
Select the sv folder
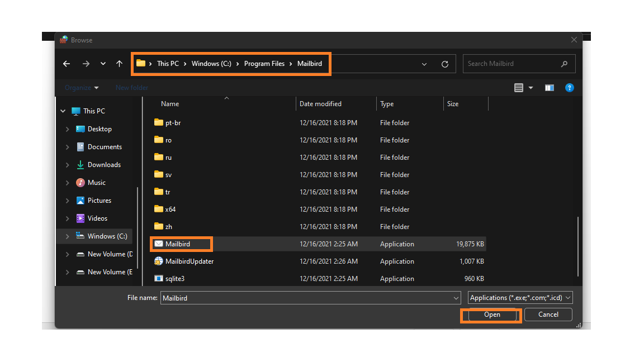pyautogui.click(x=168, y=174)
